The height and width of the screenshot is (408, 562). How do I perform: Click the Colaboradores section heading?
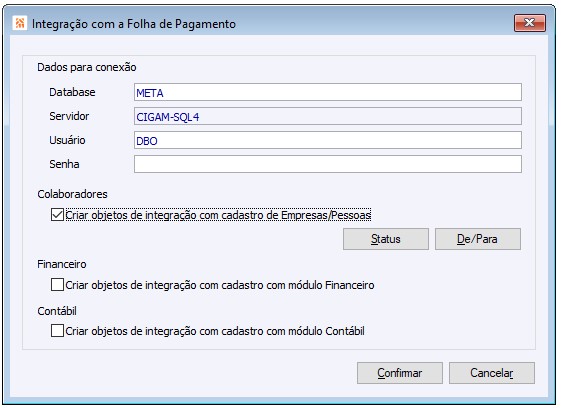pos(72,194)
